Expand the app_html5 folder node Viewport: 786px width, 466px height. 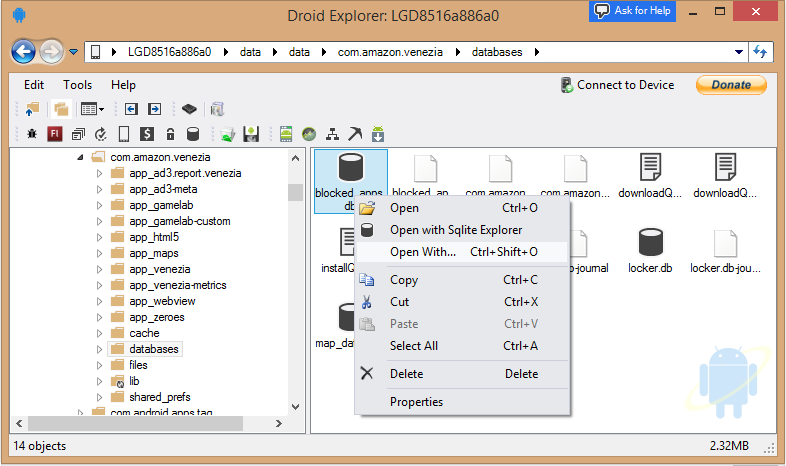(99, 238)
